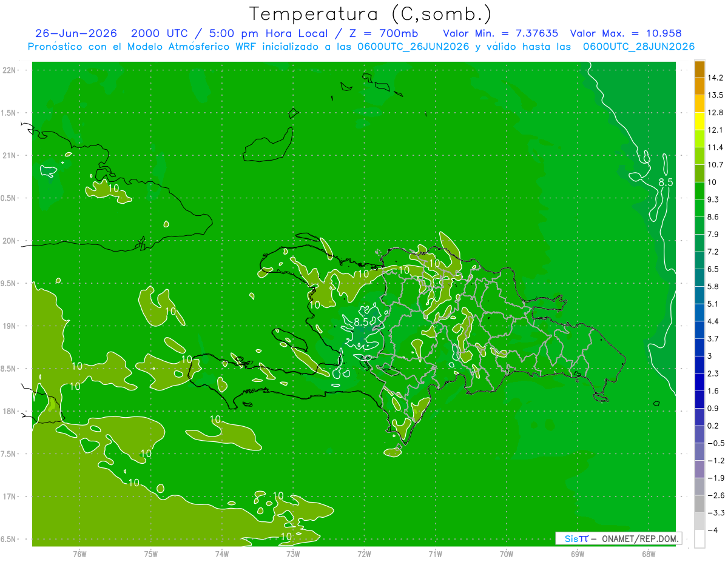The width and height of the screenshot is (728, 562).
Task: Click the '72W' longitude axis label
Action: pos(364,554)
